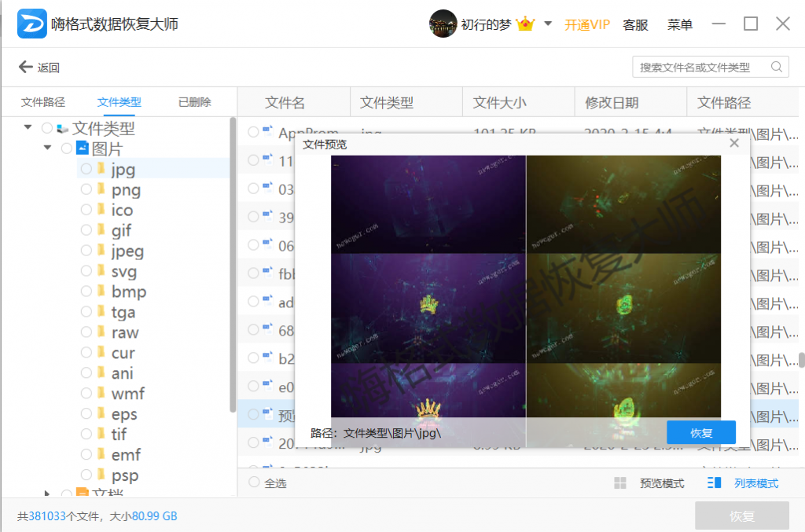805x532 pixels.
Task: Click 恢复 button in preview dialog
Action: pyautogui.click(x=700, y=432)
